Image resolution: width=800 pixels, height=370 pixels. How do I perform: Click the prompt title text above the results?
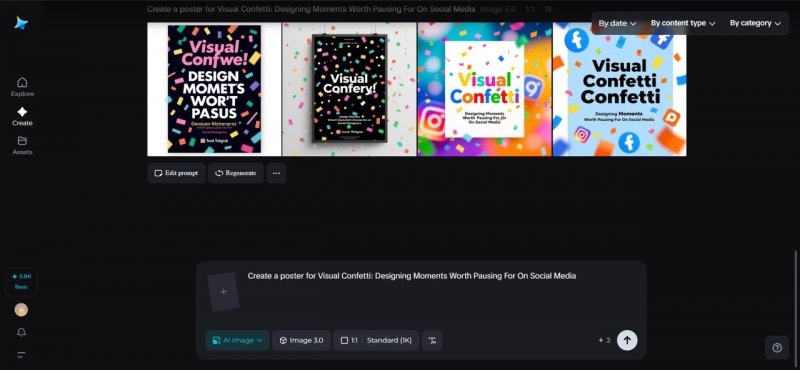tap(311, 9)
